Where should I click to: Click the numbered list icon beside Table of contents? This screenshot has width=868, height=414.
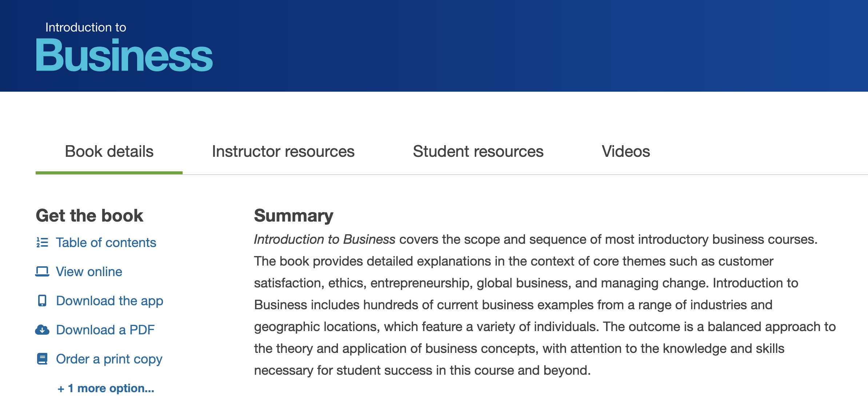(x=42, y=242)
